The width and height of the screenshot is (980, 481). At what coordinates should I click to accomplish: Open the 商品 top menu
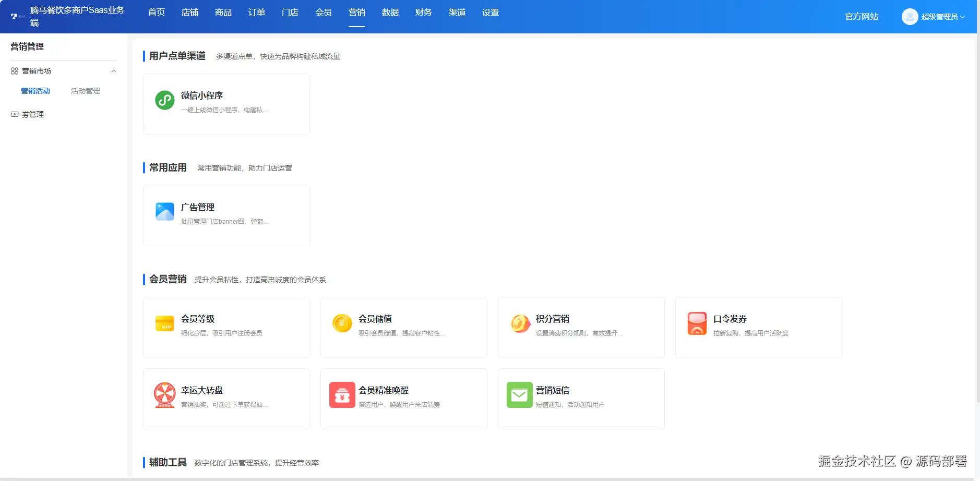pos(223,13)
